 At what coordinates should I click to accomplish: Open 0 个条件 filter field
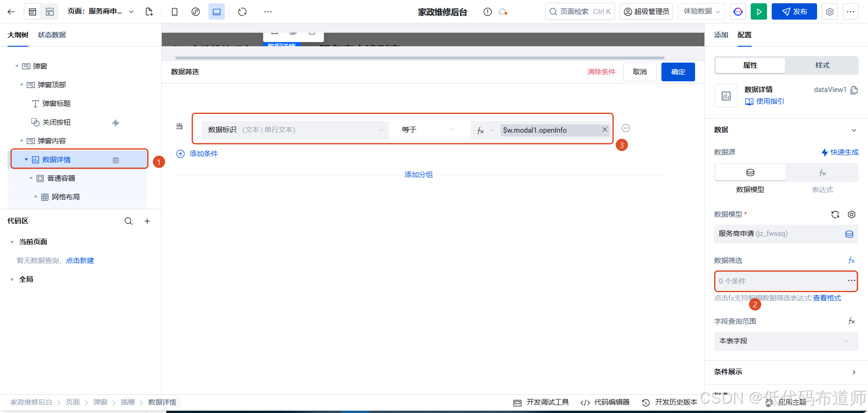pyautogui.click(x=786, y=281)
